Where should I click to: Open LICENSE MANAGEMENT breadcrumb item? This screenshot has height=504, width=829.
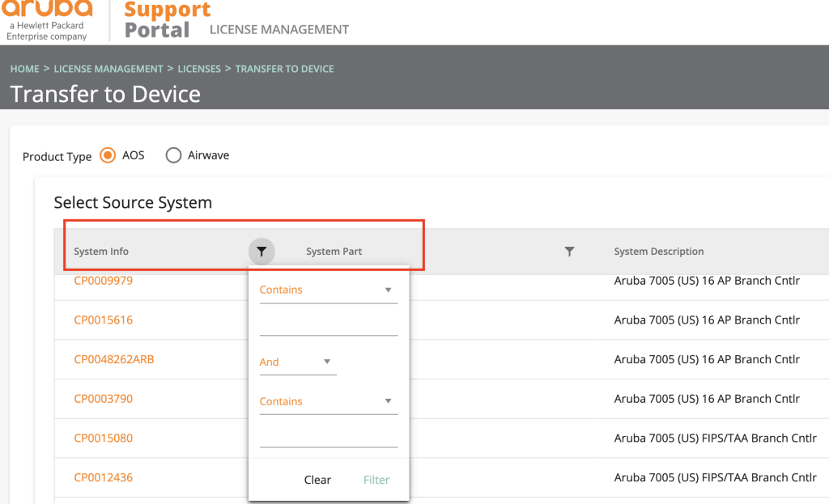108,69
